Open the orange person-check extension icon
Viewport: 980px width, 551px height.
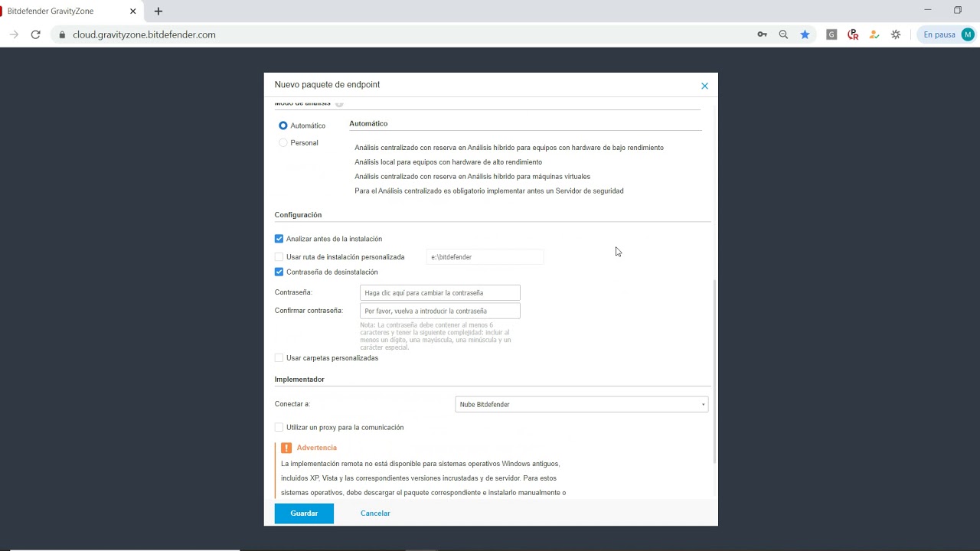point(874,34)
